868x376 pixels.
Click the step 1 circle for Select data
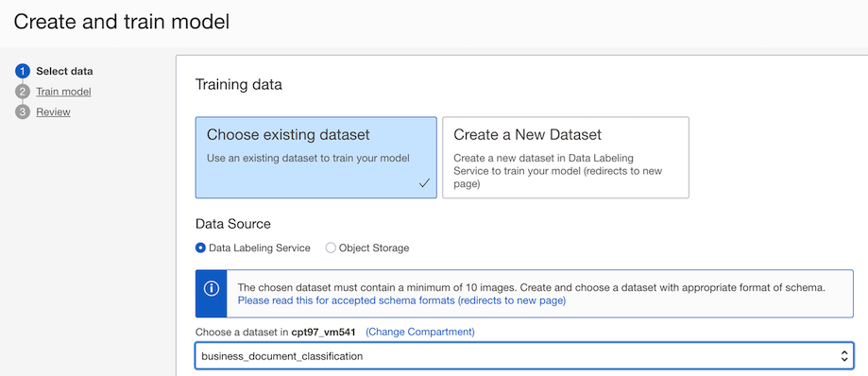pos(23,71)
